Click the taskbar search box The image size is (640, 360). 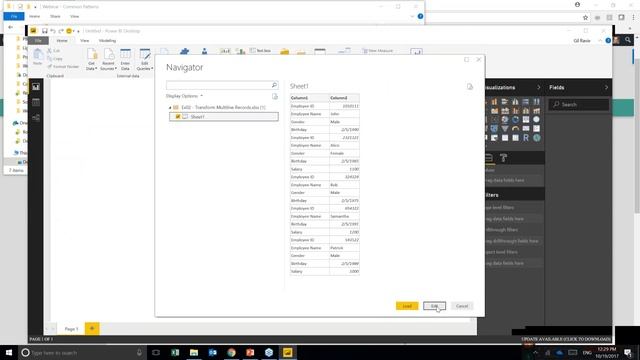tap(82, 352)
